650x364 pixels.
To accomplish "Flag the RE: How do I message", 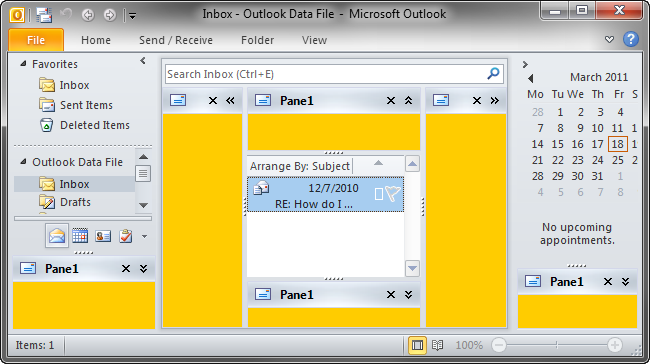I will [x=393, y=193].
